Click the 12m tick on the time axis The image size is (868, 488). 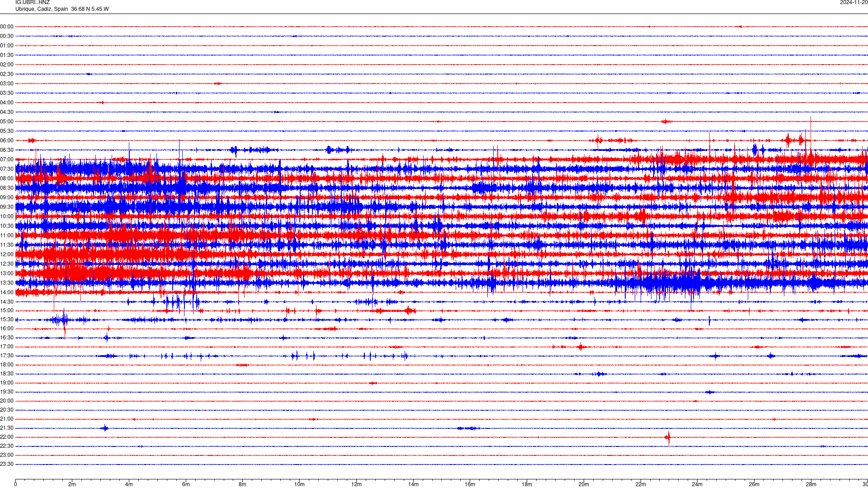point(356,484)
